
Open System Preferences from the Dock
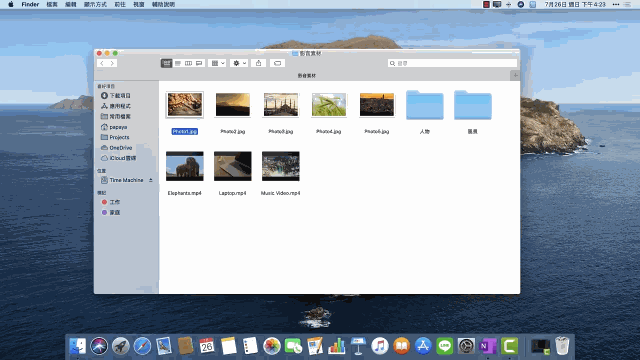(467, 346)
